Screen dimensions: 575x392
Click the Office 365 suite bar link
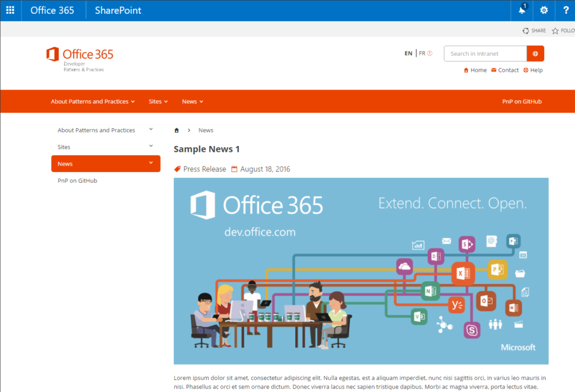point(52,10)
